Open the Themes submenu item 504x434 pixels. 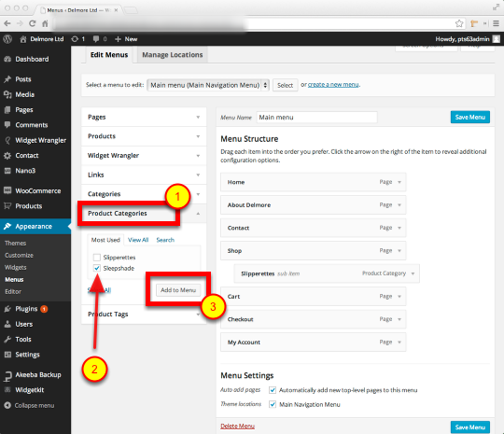(x=16, y=243)
